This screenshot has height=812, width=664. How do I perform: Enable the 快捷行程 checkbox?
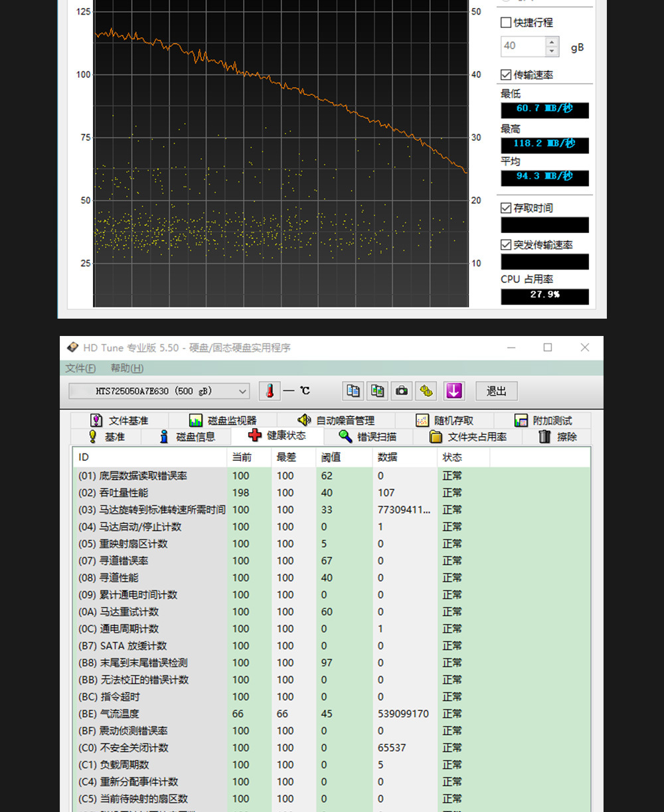pyautogui.click(x=506, y=23)
